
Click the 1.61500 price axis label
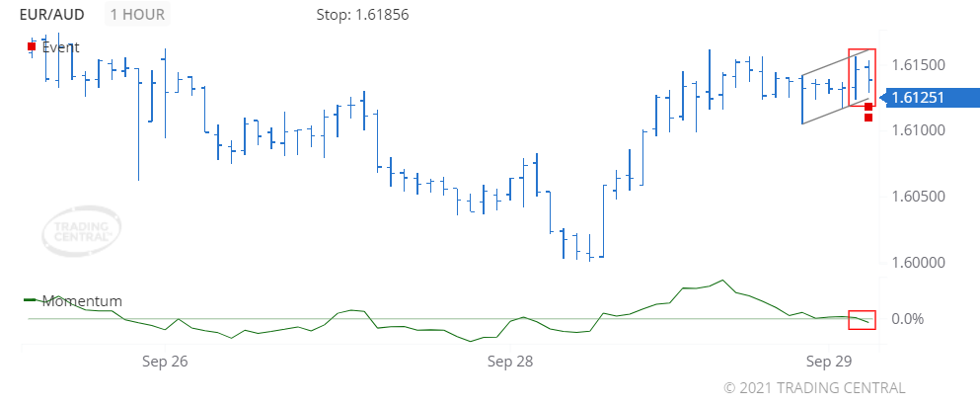tap(918, 65)
